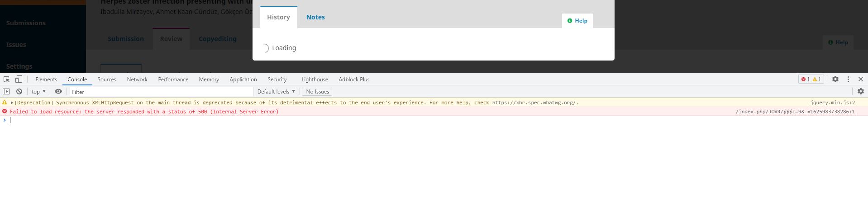Open the xhr.spec.whatwg.org link
This screenshot has height=215, width=868.
click(x=534, y=103)
